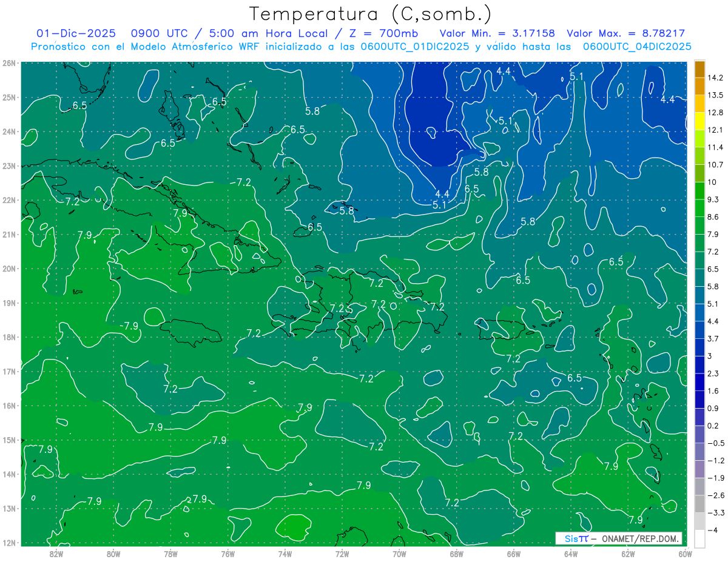
Task: Click the '8.6' colorbar label
Action: click(714, 217)
